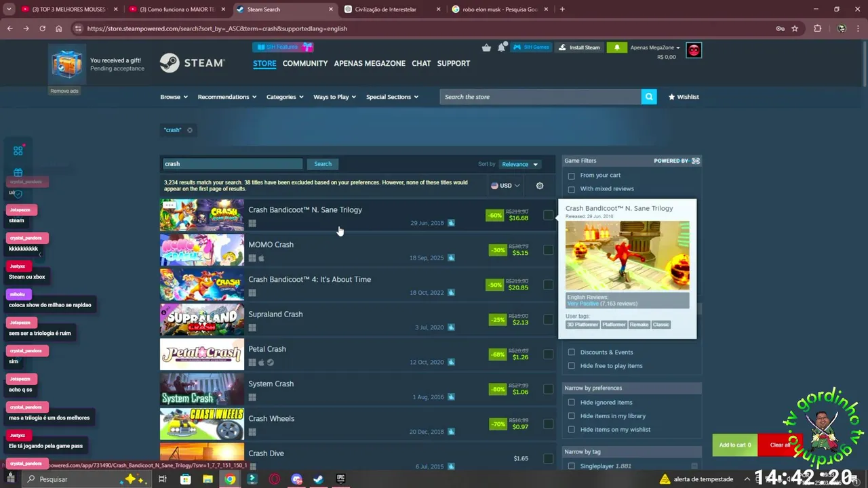Bookmark this page with the star icon
The width and height of the screenshot is (868, 488).
coord(795,28)
